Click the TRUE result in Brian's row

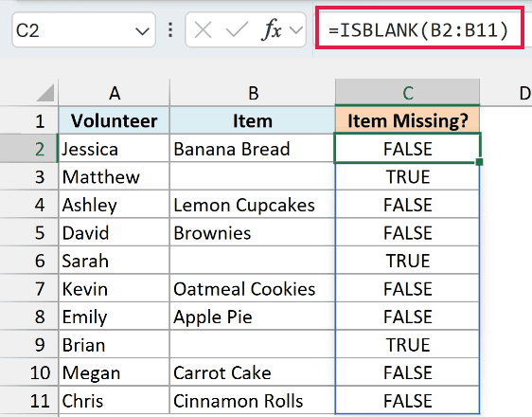click(x=407, y=345)
